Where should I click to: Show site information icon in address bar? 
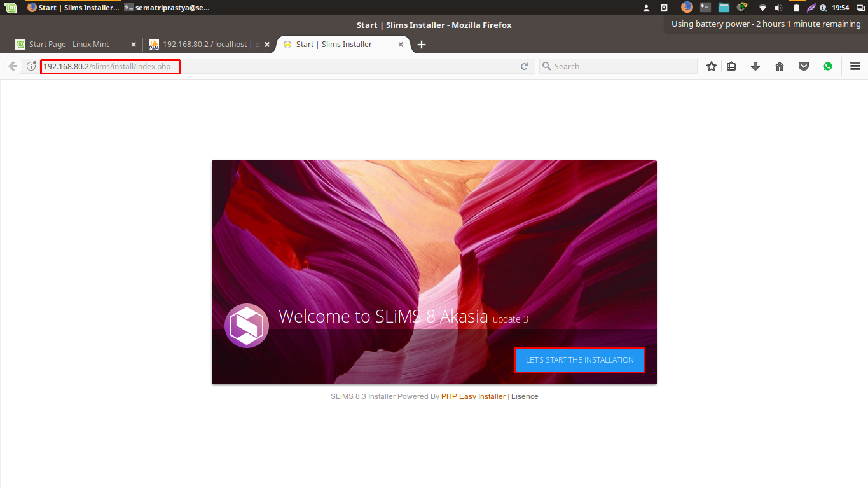tap(31, 66)
